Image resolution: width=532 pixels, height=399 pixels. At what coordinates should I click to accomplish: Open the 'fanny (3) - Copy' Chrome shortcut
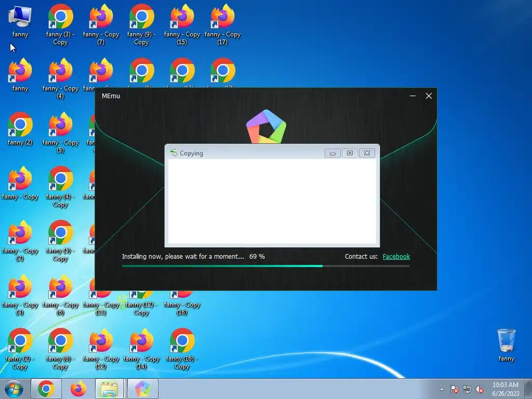[x=60, y=24]
